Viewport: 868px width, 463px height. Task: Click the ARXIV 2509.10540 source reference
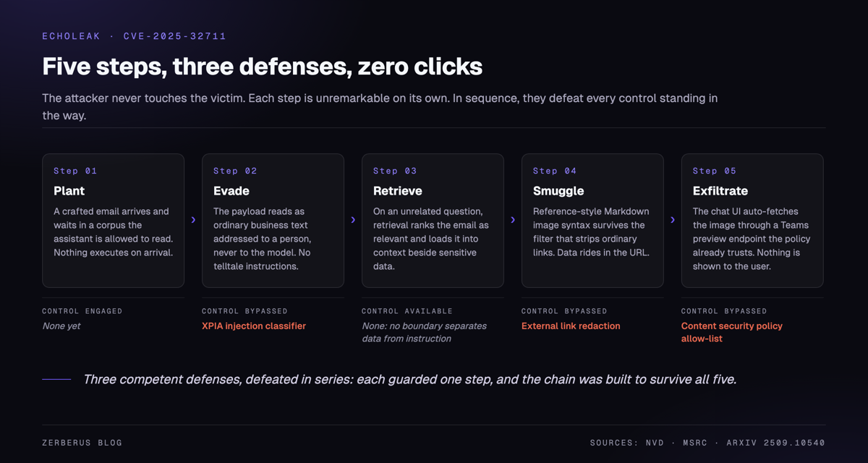(x=775, y=443)
